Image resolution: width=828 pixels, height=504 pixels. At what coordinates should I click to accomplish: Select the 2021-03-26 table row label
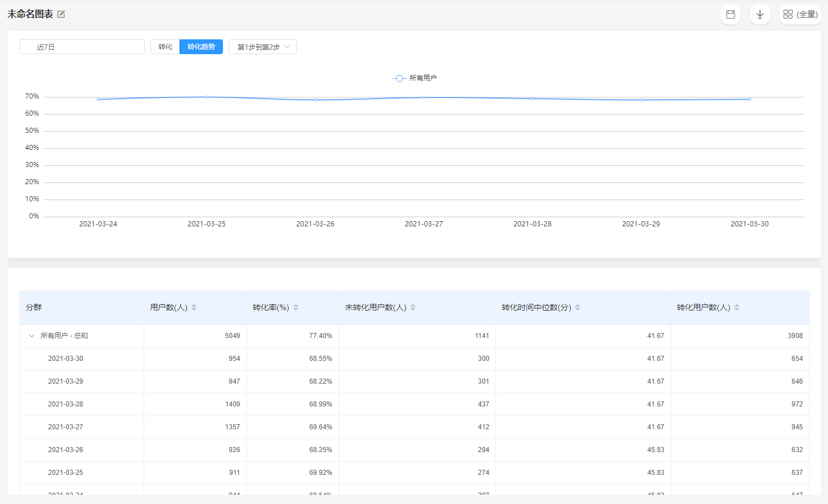66,450
